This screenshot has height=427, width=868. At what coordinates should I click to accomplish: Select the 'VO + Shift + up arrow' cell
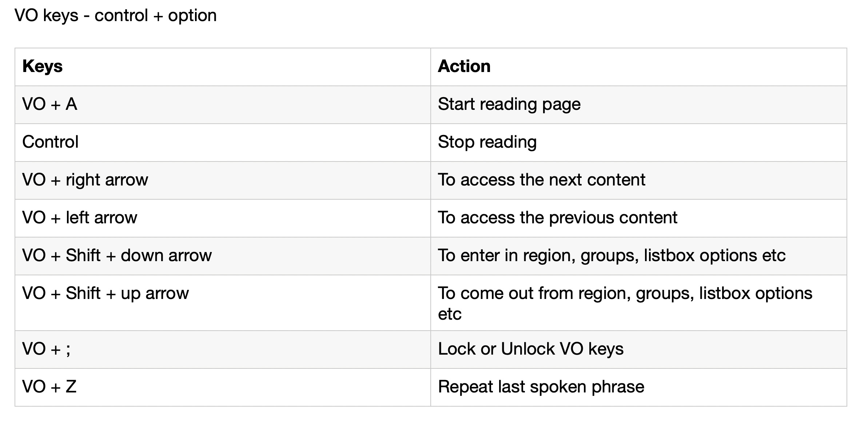tap(105, 294)
